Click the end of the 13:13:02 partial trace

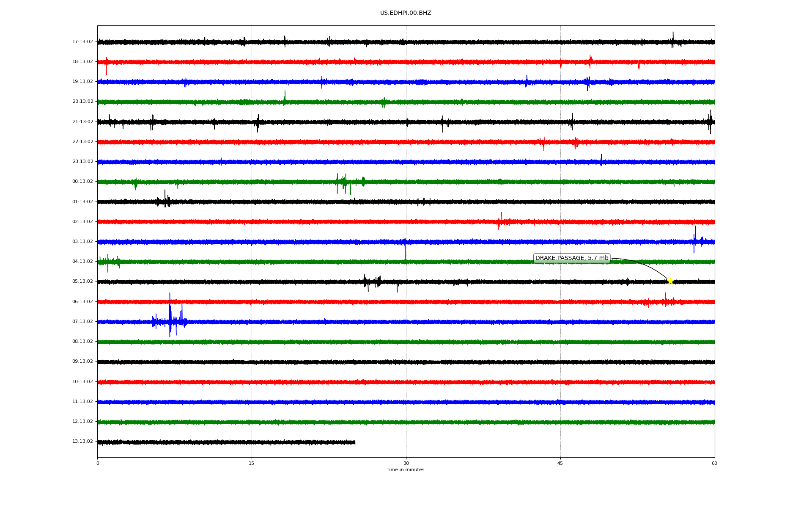pos(354,442)
